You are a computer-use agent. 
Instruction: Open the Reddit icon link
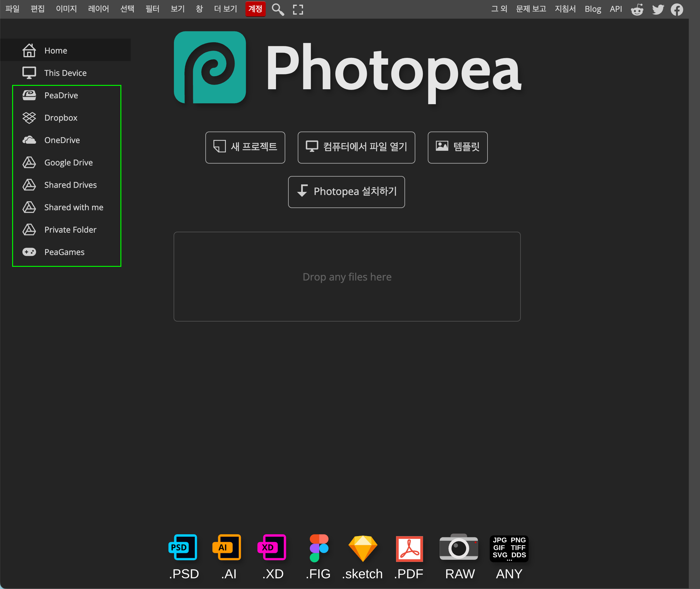click(x=637, y=9)
